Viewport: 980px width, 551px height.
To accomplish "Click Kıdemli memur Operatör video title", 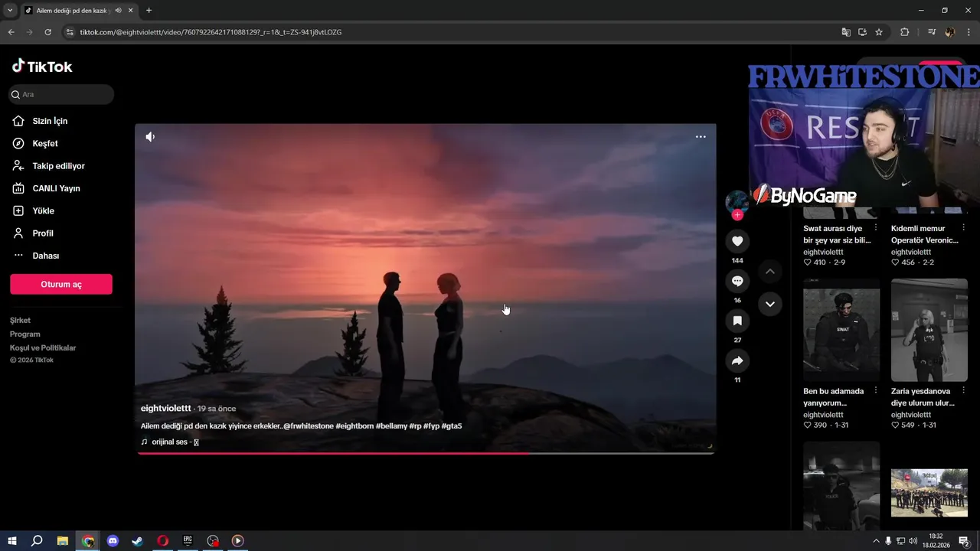I will coord(924,234).
